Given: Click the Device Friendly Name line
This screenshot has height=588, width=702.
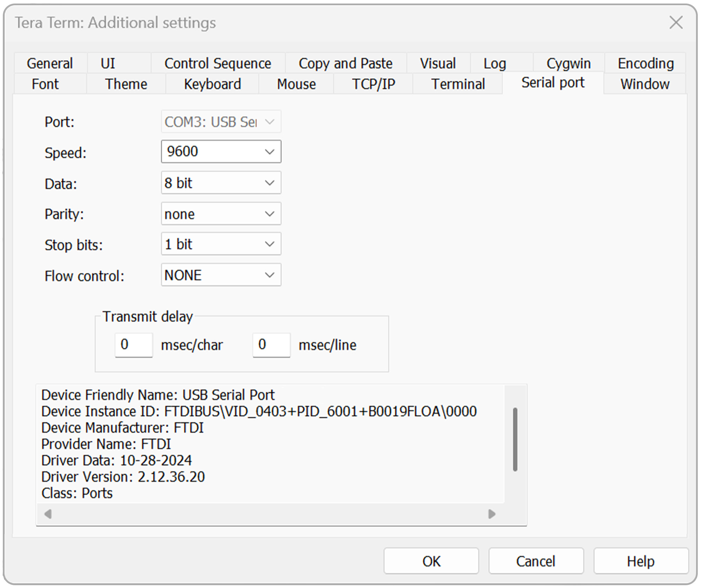Looking at the screenshot, I should 158,395.
